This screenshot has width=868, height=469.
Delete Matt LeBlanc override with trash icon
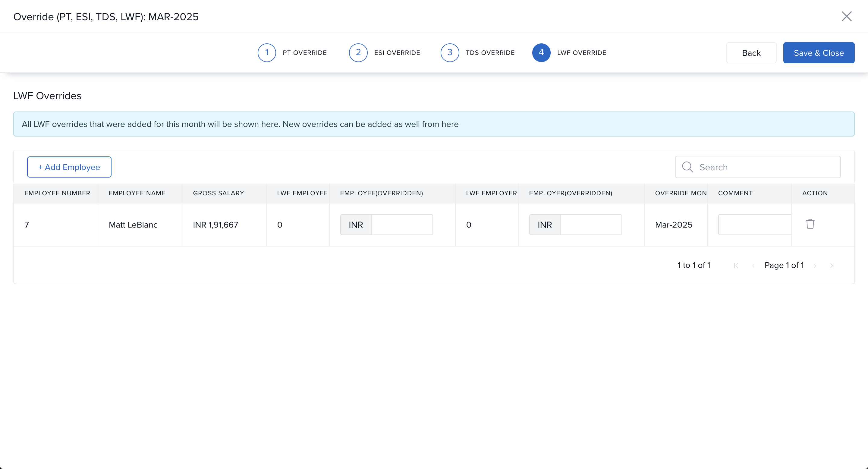810,224
